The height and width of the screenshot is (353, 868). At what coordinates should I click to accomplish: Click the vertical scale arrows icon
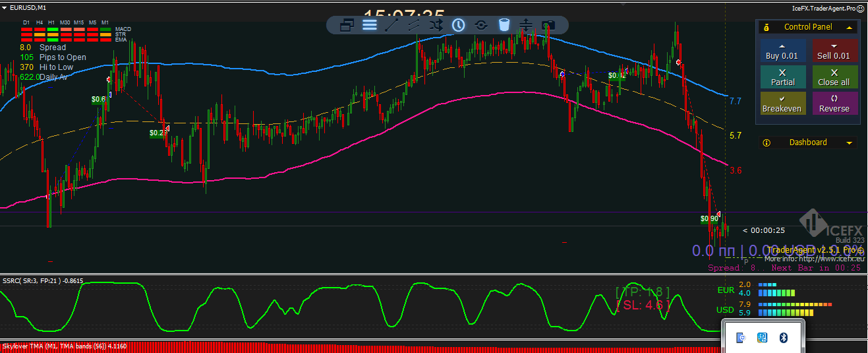pos(526,25)
